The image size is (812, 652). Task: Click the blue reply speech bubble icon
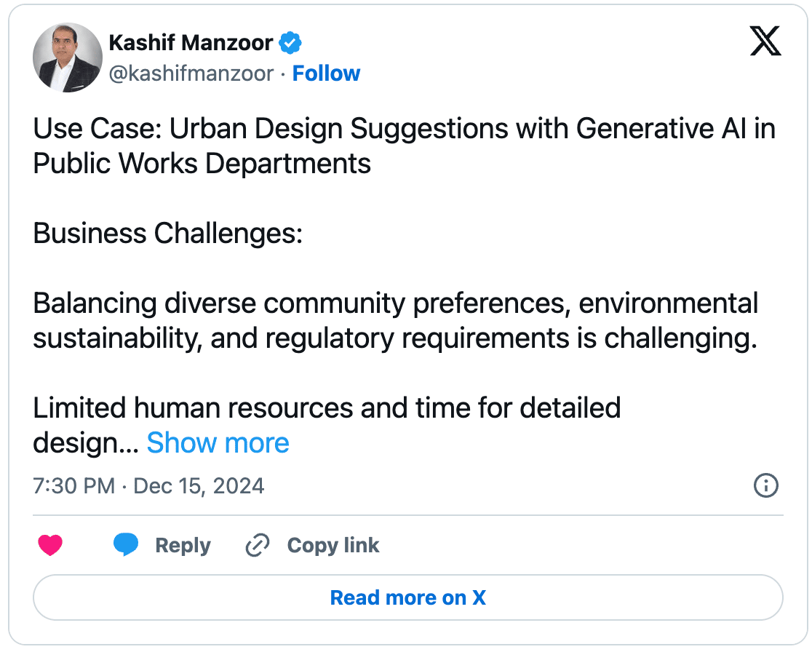coord(126,545)
